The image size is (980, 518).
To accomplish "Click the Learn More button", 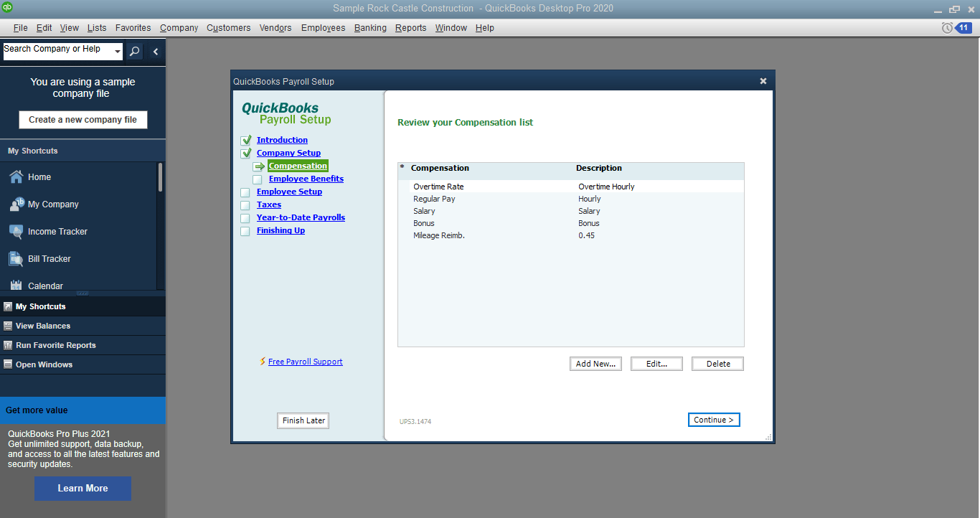I will pos(83,488).
